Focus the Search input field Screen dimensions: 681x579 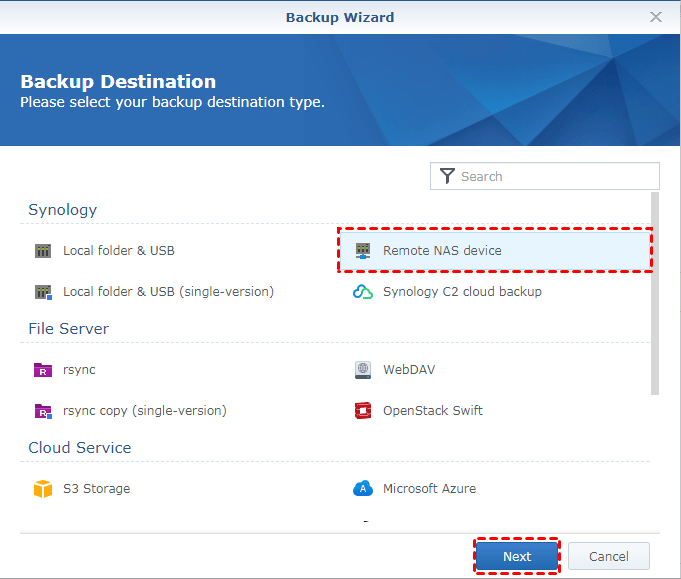555,176
